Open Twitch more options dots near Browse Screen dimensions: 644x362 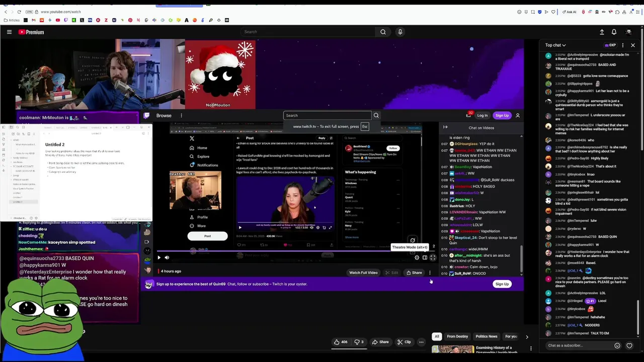[181, 116]
